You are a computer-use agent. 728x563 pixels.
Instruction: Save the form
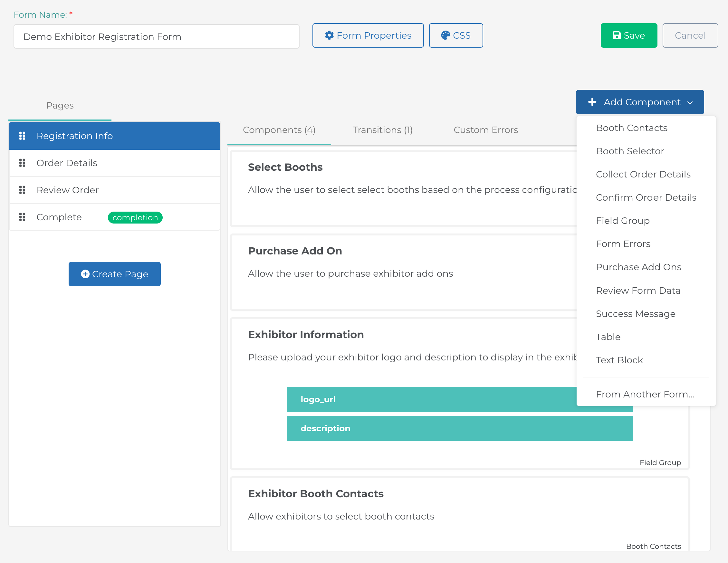629,35
